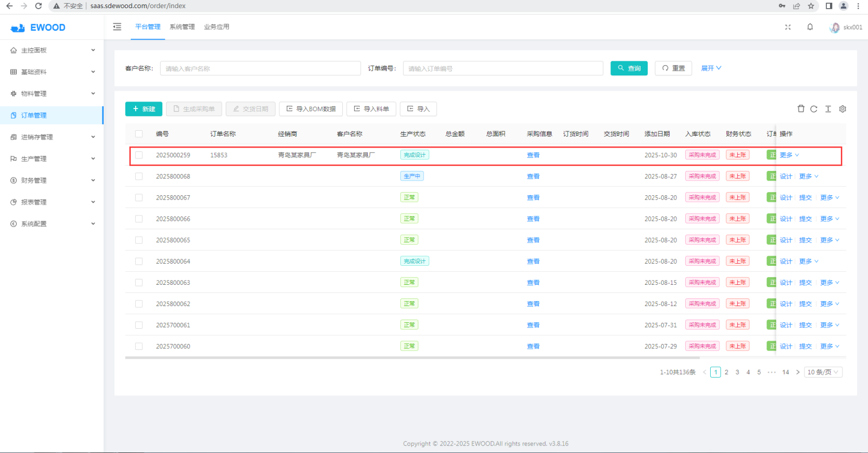Switch to the 系统管理 tab
The height and width of the screenshot is (453, 868).
point(182,27)
